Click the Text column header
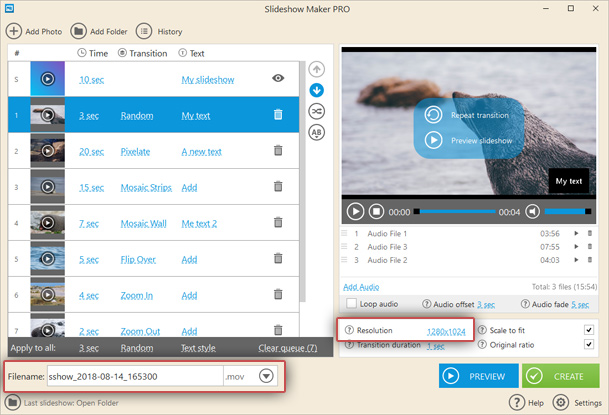This screenshot has height=415, width=609. point(191,53)
